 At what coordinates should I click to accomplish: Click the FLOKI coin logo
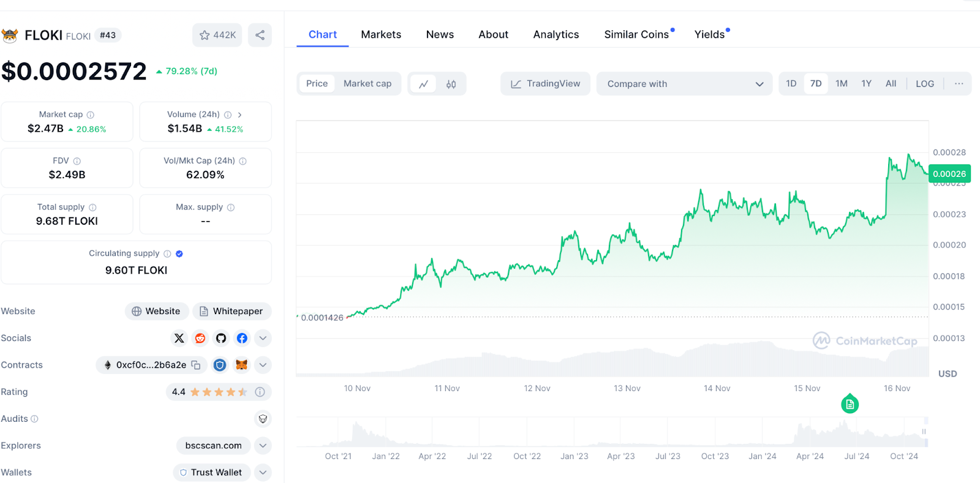(10, 36)
